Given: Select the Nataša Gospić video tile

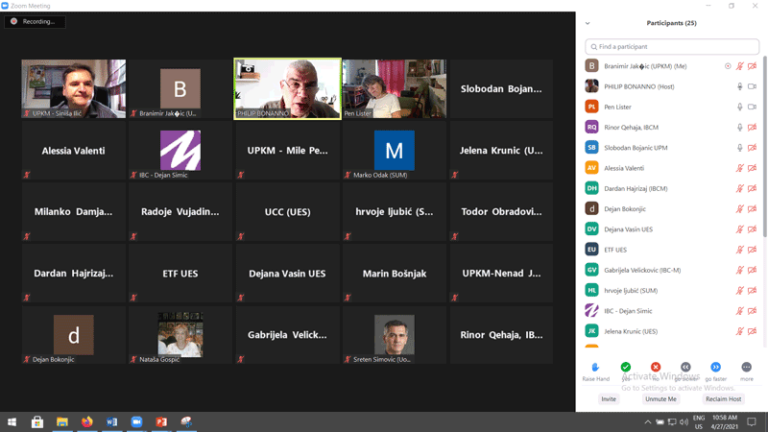Looking at the screenshot, I should coord(180,335).
